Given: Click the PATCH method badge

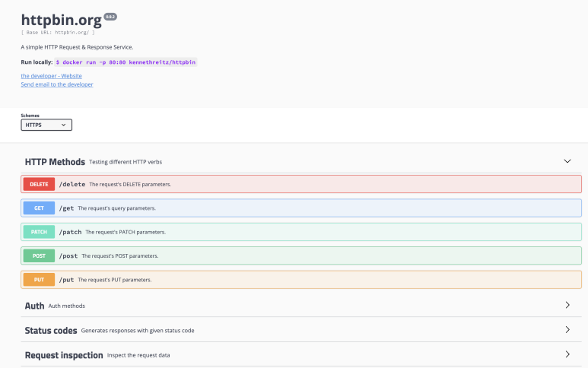Looking at the screenshot, I should 39,232.
